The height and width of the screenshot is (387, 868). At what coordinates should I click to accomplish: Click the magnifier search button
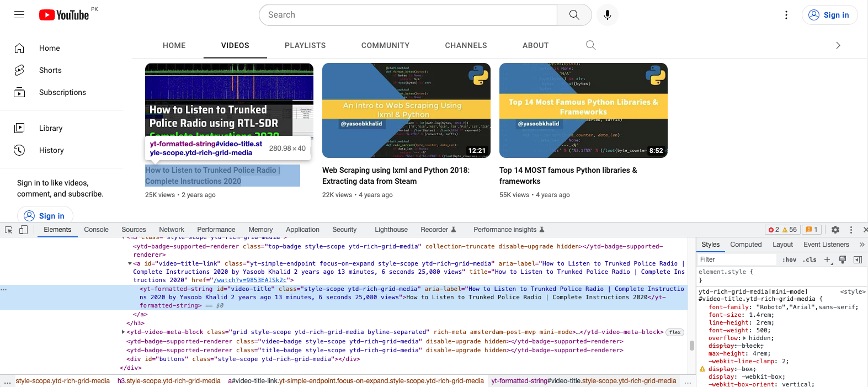pyautogui.click(x=574, y=15)
